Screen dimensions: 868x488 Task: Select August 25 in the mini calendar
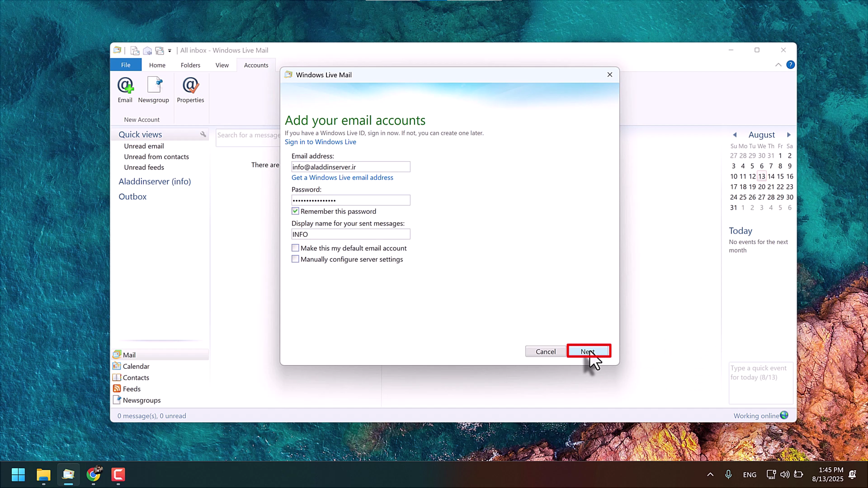743,197
